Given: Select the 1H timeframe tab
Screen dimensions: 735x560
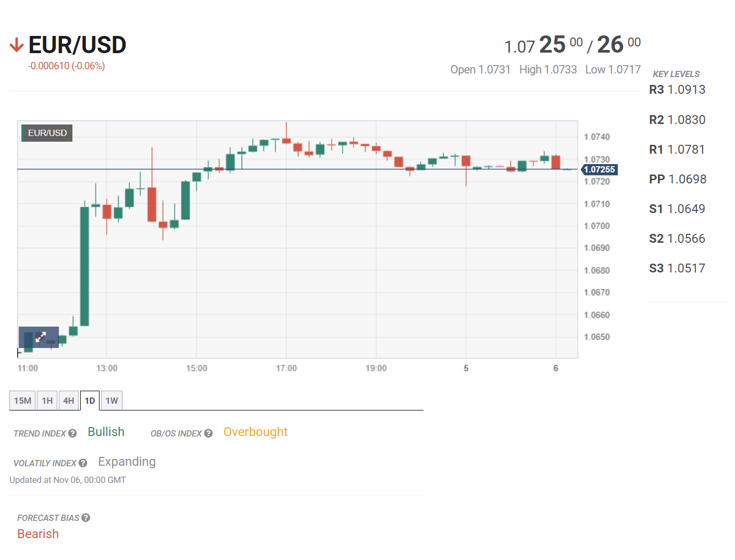Looking at the screenshot, I should 47,401.
